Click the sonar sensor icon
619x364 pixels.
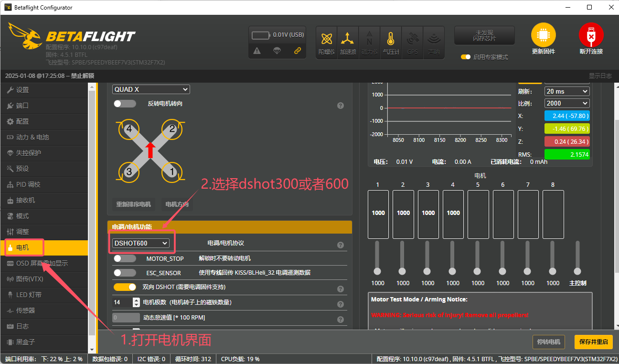tap(434, 43)
